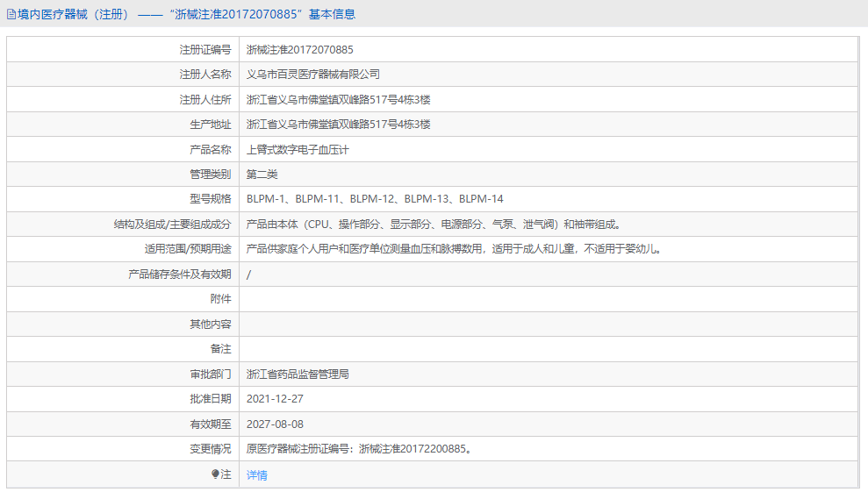This screenshot has width=868, height=492.
Task: Click the 适用范围/预期用途 label
Action: coord(188,249)
